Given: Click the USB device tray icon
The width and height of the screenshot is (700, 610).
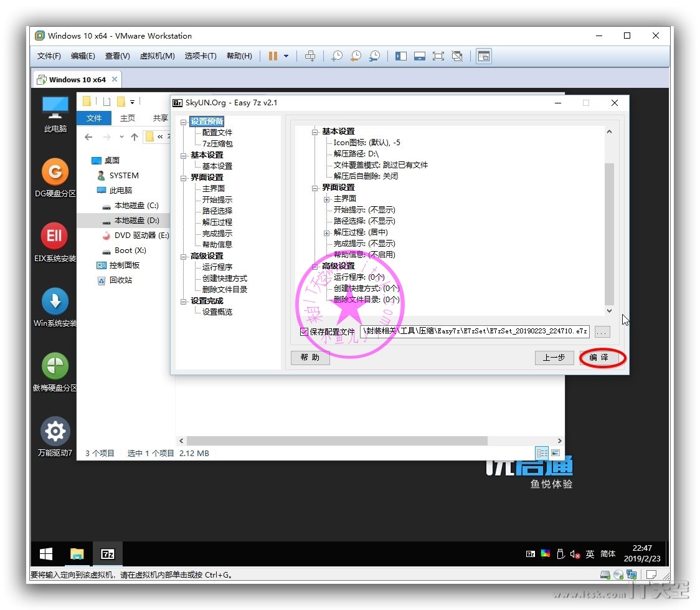Looking at the screenshot, I should pyautogui.click(x=560, y=554).
